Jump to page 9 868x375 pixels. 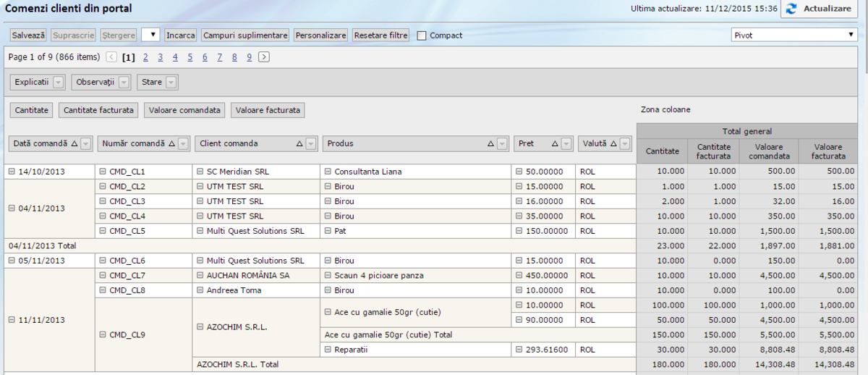(x=249, y=56)
